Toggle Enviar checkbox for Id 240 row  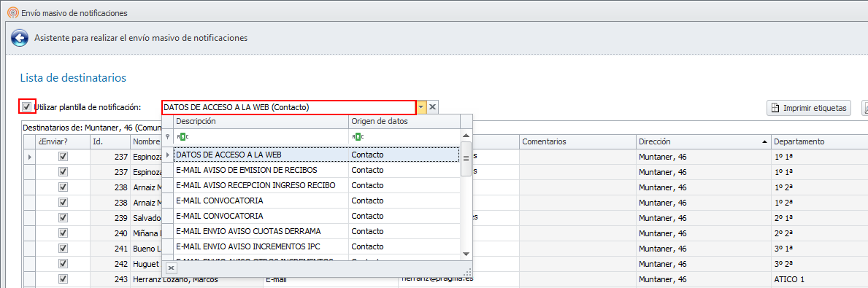(x=63, y=233)
